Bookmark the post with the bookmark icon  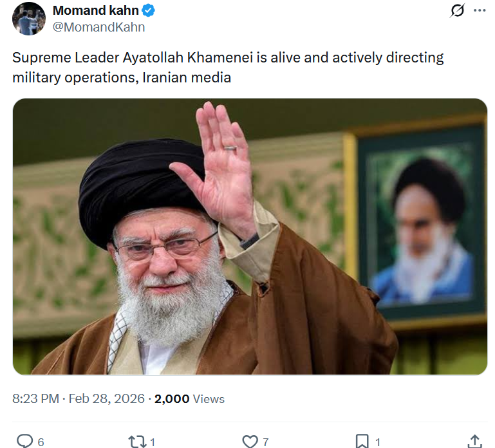point(362,441)
